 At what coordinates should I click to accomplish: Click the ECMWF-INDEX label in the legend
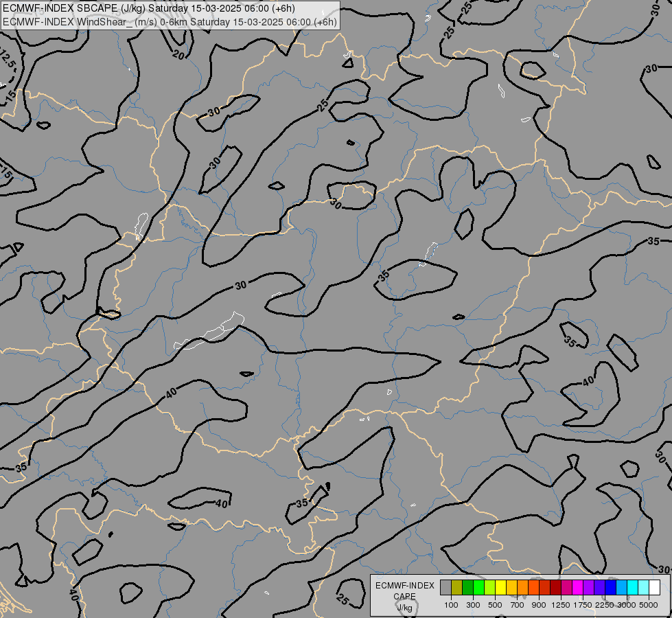point(405,586)
